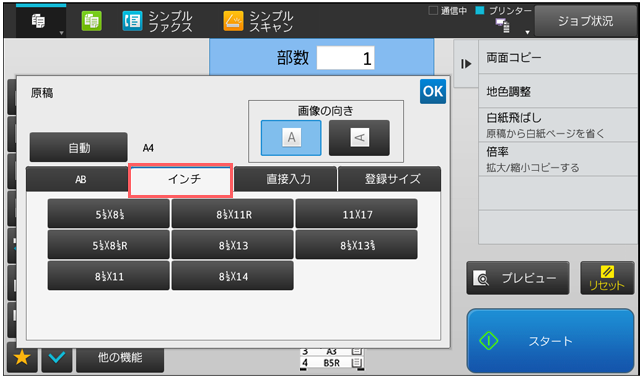
Task: Expand the copy mode icon dropdown arrow
Action: coord(61,33)
